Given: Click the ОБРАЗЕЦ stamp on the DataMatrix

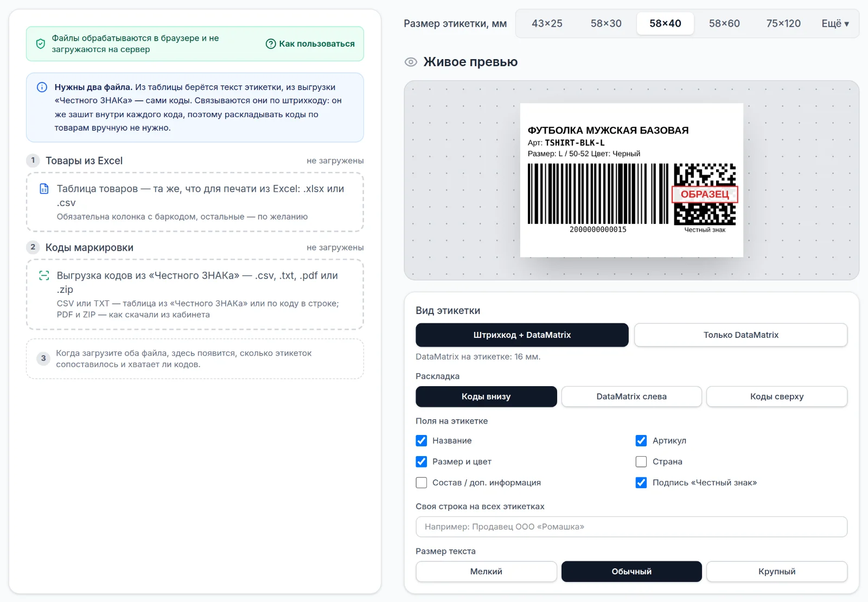Looking at the screenshot, I should pyautogui.click(x=705, y=194).
